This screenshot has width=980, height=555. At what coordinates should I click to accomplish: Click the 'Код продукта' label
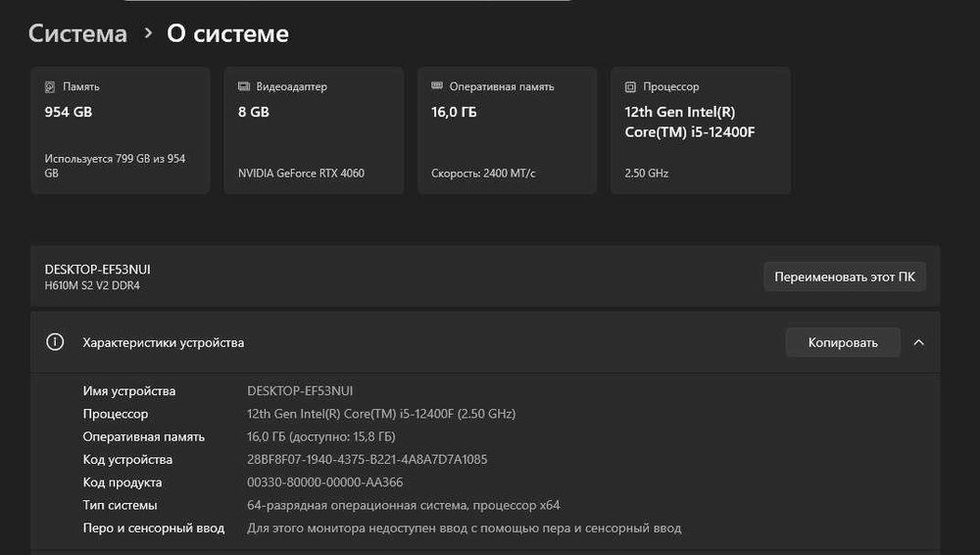(122, 482)
